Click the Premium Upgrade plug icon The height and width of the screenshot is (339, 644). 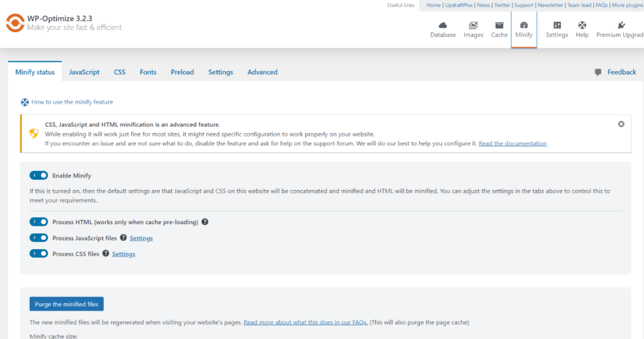pyautogui.click(x=621, y=26)
